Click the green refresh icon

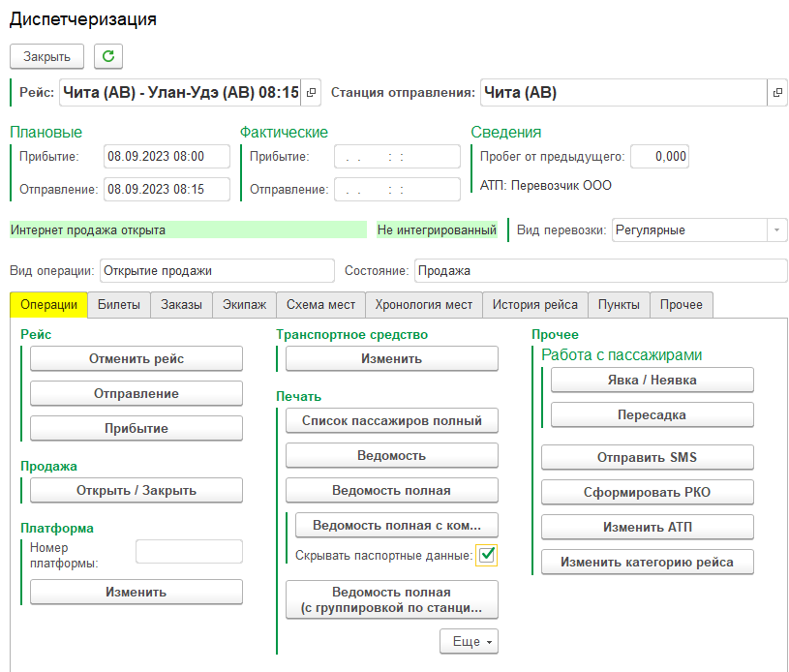[108, 57]
